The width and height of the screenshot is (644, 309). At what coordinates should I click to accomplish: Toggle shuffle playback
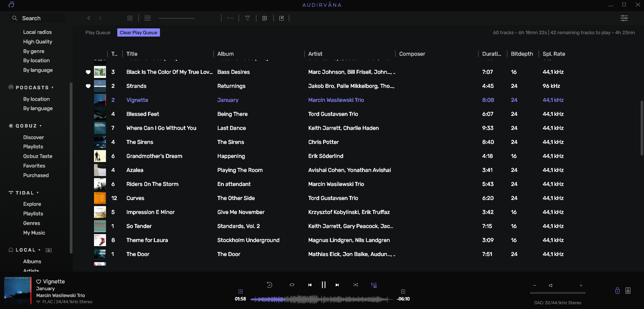click(355, 285)
